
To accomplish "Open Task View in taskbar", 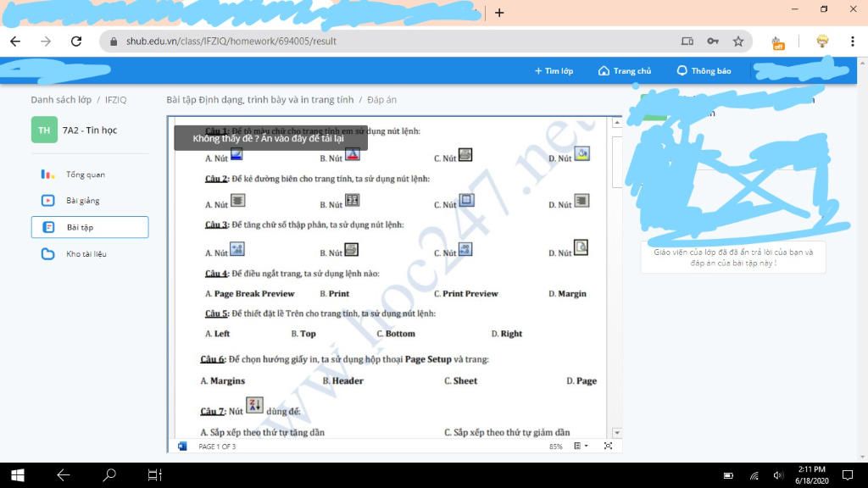I will point(154,475).
